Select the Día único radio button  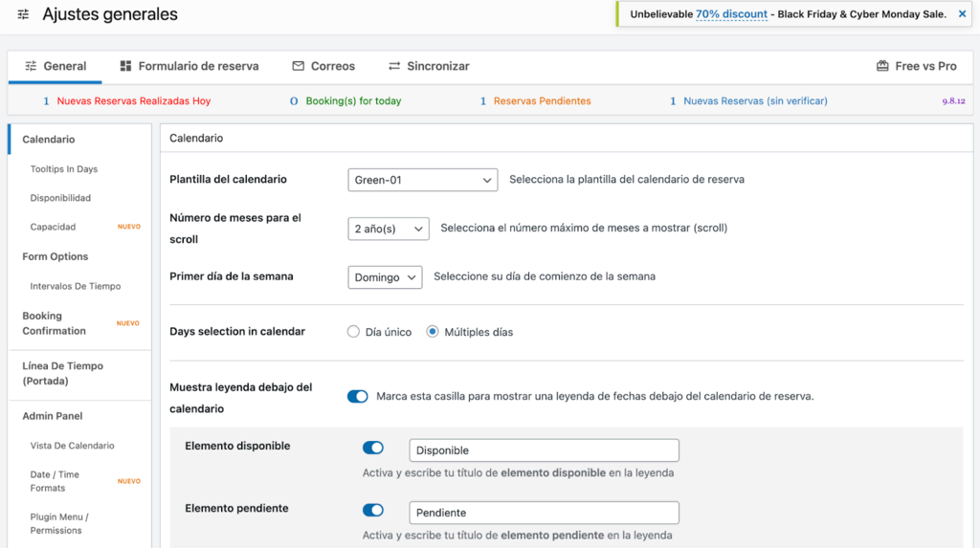353,332
